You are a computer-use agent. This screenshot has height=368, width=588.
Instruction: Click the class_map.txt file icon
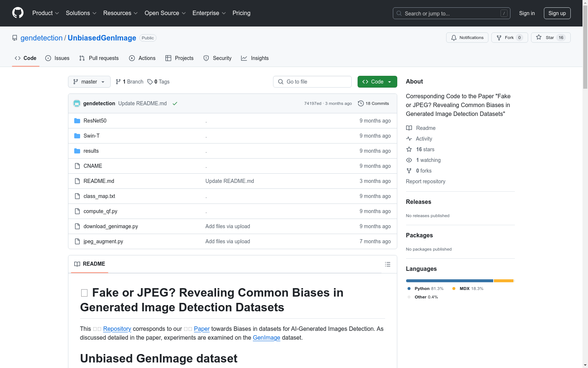point(77,196)
